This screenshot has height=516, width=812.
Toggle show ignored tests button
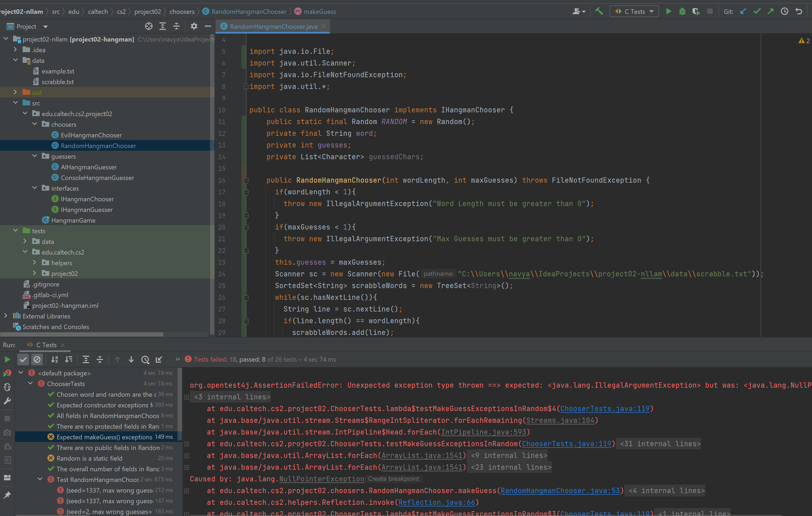pos(37,359)
